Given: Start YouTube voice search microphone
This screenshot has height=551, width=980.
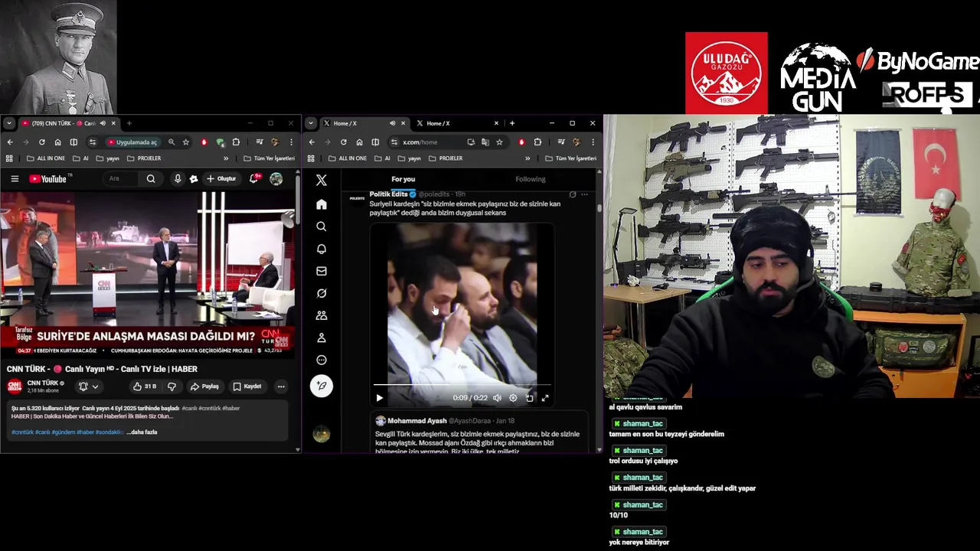Looking at the screenshot, I should pyautogui.click(x=178, y=179).
